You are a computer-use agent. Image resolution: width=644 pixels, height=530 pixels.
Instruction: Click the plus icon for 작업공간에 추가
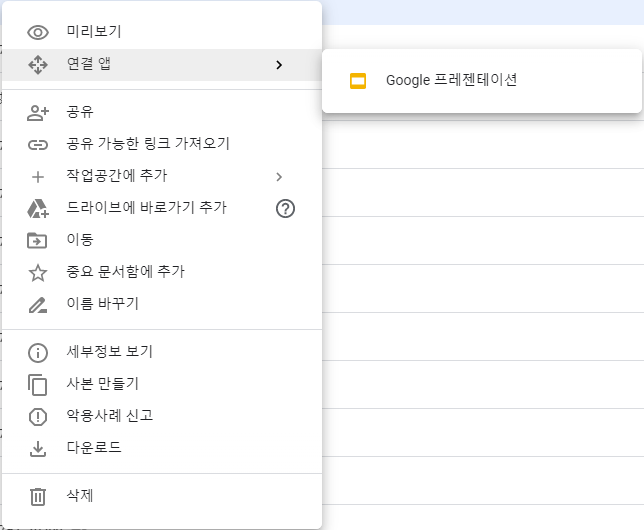[x=38, y=177]
